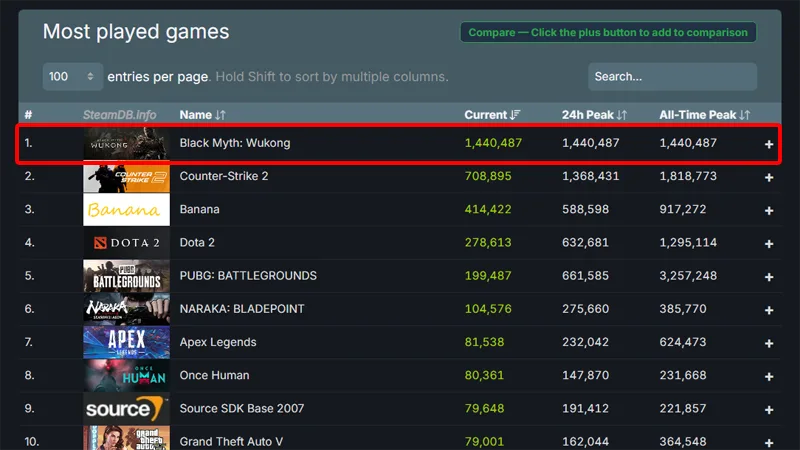Sort table by 24h Peak column
The height and width of the screenshot is (450, 800).
pyautogui.click(x=594, y=115)
